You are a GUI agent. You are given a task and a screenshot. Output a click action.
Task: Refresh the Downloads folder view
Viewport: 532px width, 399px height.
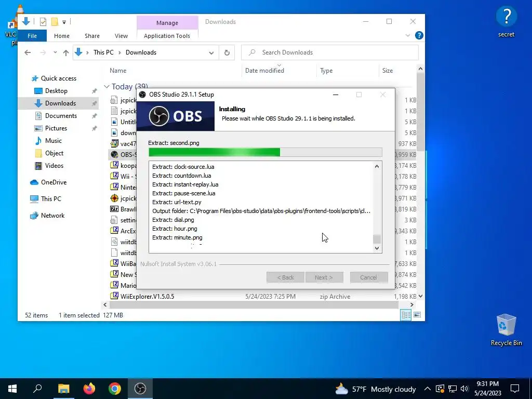click(227, 52)
